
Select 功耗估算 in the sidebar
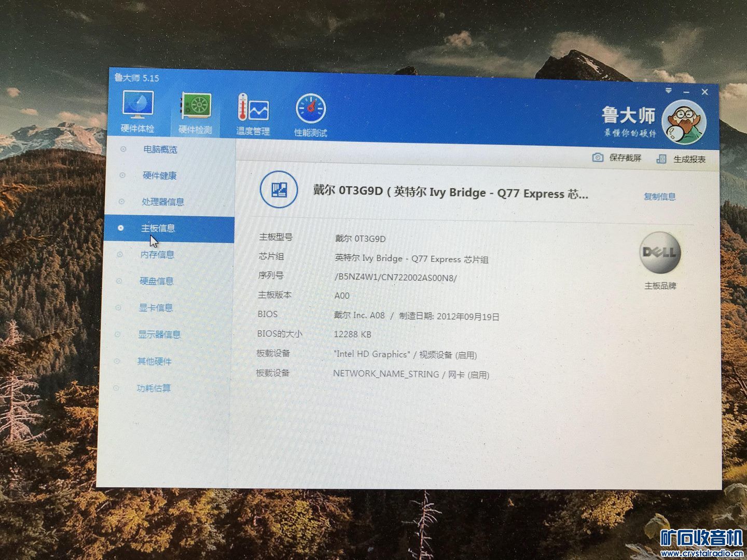point(154,388)
